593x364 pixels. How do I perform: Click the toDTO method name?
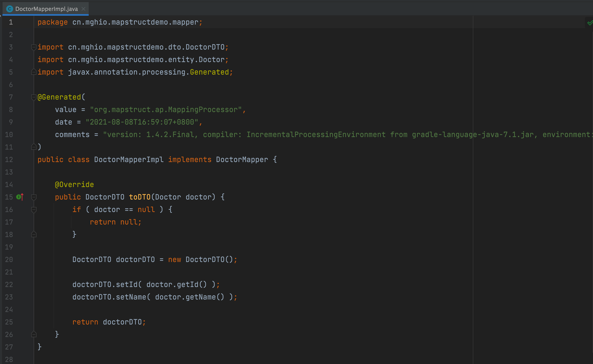tap(140, 197)
